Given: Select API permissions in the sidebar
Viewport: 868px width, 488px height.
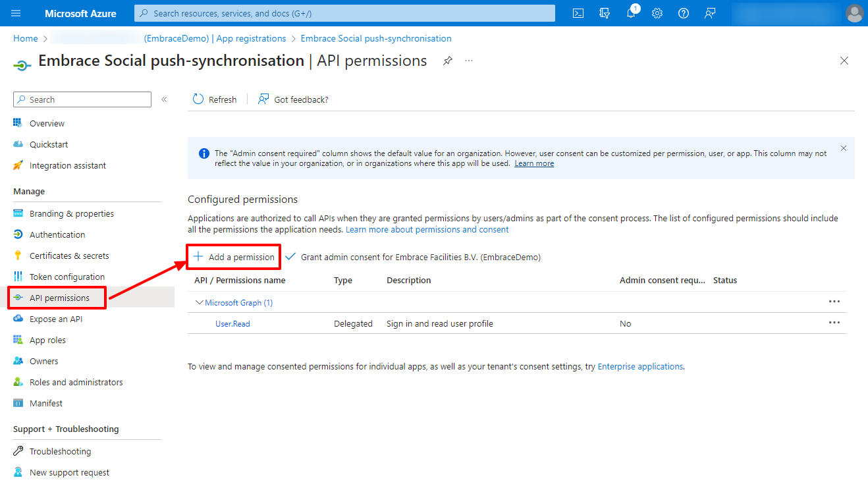Looking at the screenshot, I should click(x=59, y=298).
